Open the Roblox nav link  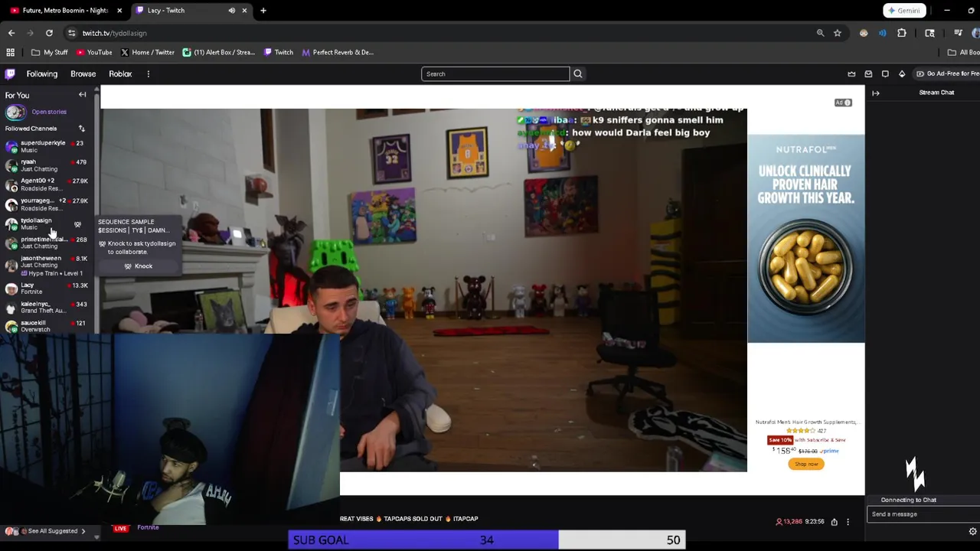click(120, 74)
